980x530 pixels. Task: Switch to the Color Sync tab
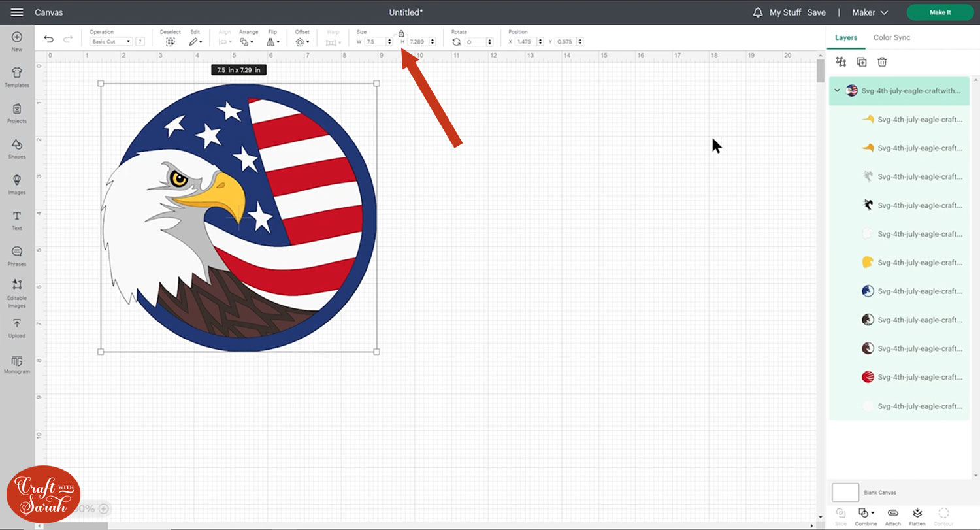(892, 37)
